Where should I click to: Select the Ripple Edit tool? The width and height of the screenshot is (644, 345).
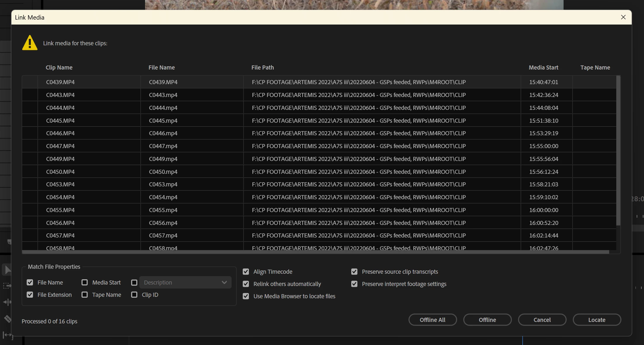(x=7, y=302)
